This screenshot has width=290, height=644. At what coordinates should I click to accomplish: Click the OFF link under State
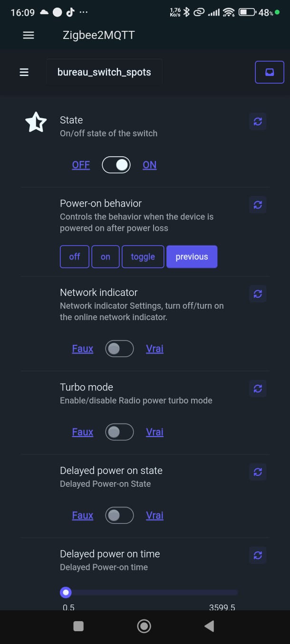pos(81,165)
